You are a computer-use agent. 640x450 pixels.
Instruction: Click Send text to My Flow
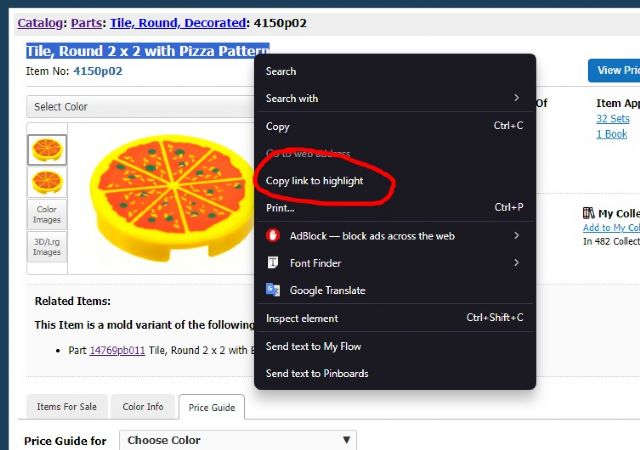[x=313, y=346]
